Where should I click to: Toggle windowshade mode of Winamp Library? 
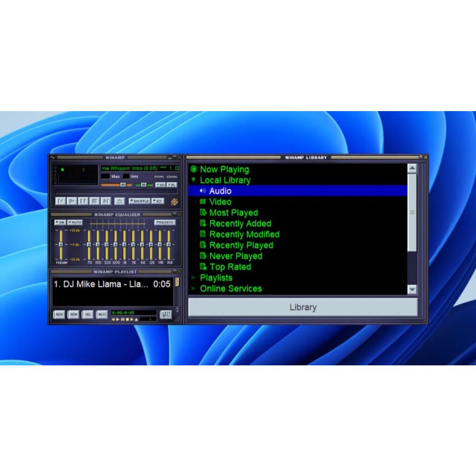tap(421, 157)
